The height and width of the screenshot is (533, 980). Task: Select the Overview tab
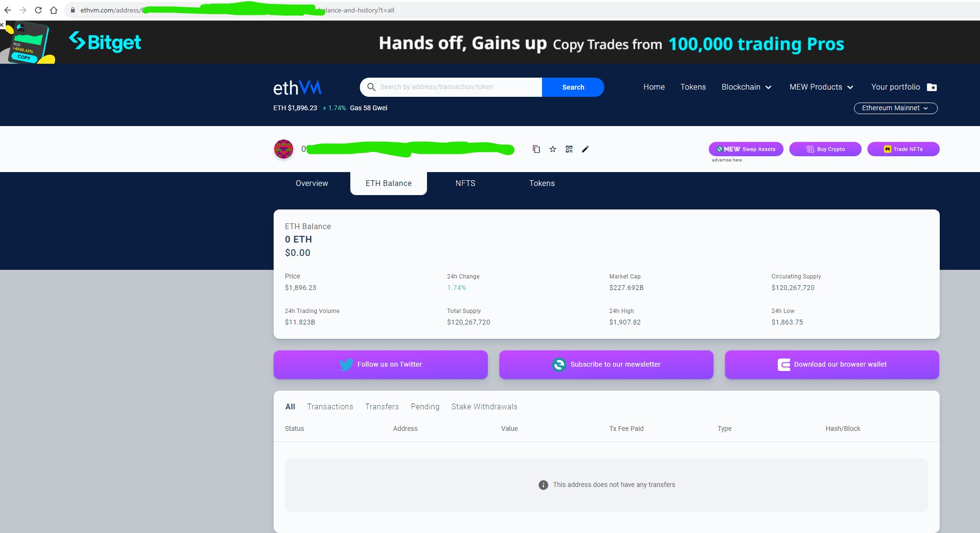(x=311, y=183)
